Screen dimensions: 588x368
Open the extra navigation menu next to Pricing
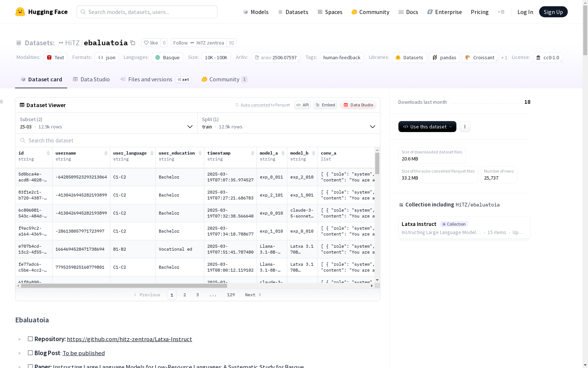click(x=501, y=12)
